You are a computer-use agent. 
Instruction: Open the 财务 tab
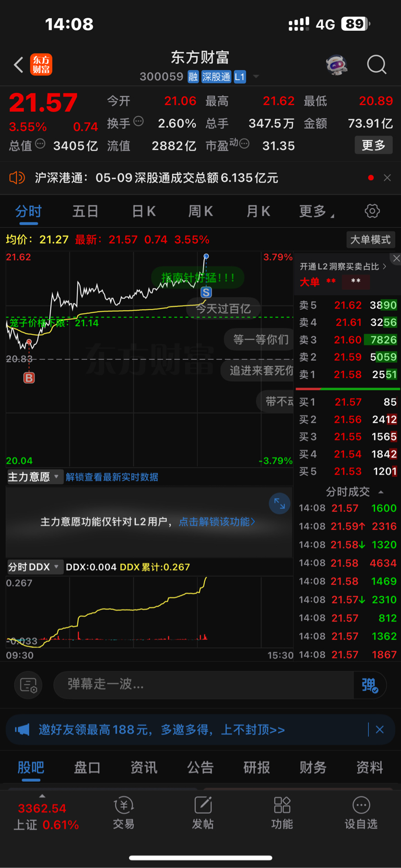[x=313, y=767]
